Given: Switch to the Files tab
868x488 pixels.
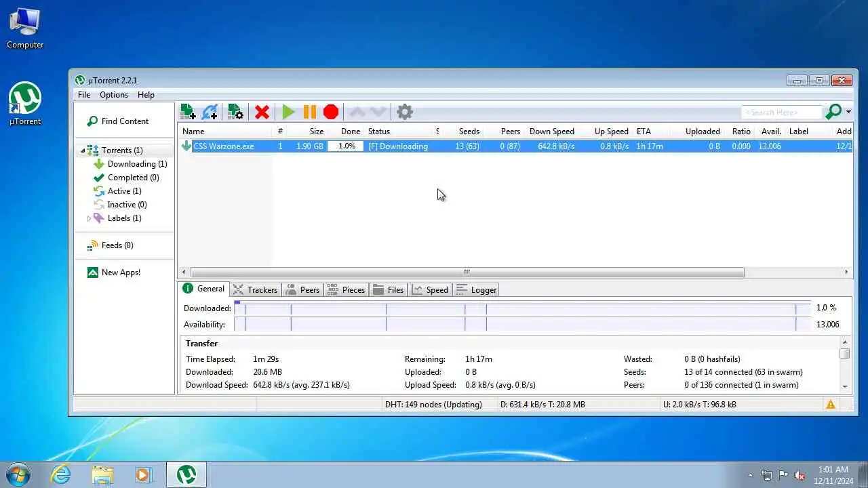Looking at the screenshot, I should (x=388, y=290).
